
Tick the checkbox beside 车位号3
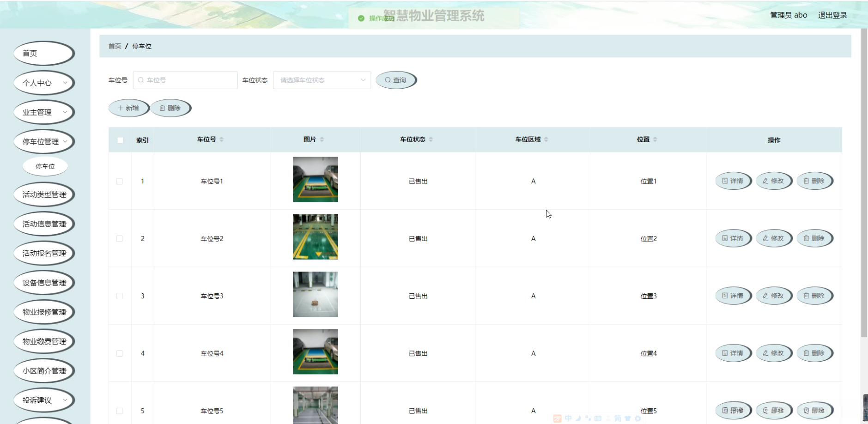119,296
